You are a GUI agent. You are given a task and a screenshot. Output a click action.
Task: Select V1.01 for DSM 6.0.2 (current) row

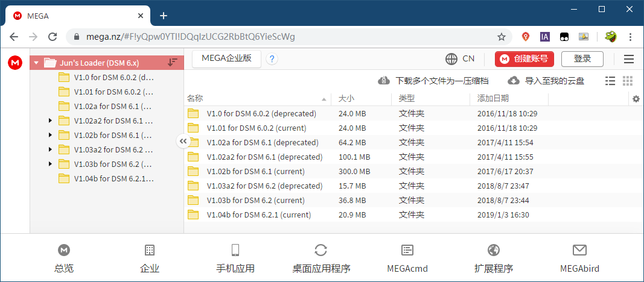click(x=413, y=128)
